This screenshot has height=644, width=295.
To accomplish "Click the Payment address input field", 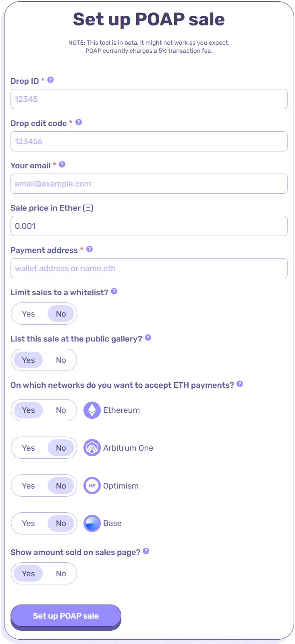I will (149, 268).
